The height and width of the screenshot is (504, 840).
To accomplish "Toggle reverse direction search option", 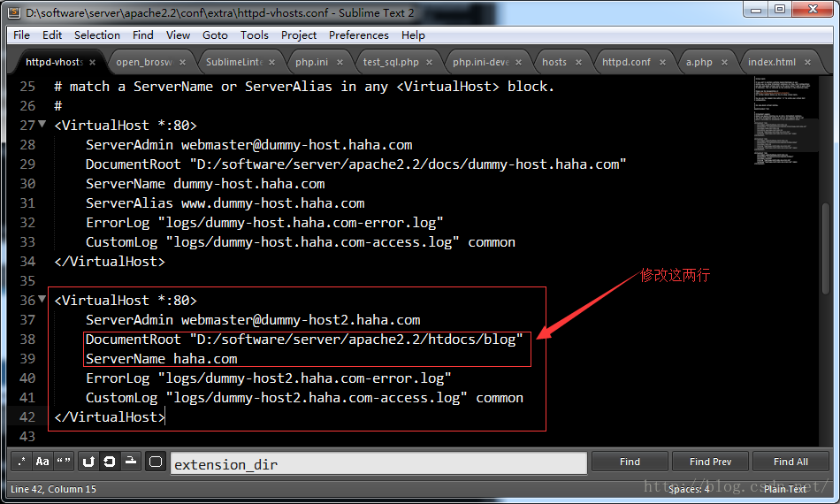I will point(88,462).
